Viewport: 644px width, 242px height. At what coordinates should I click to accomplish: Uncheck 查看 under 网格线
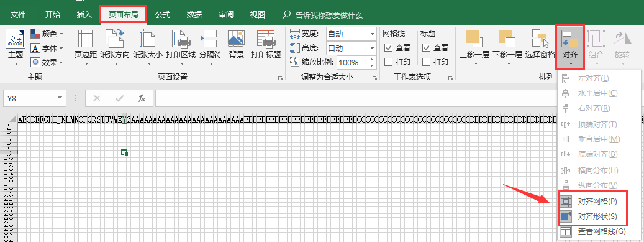(x=388, y=48)
